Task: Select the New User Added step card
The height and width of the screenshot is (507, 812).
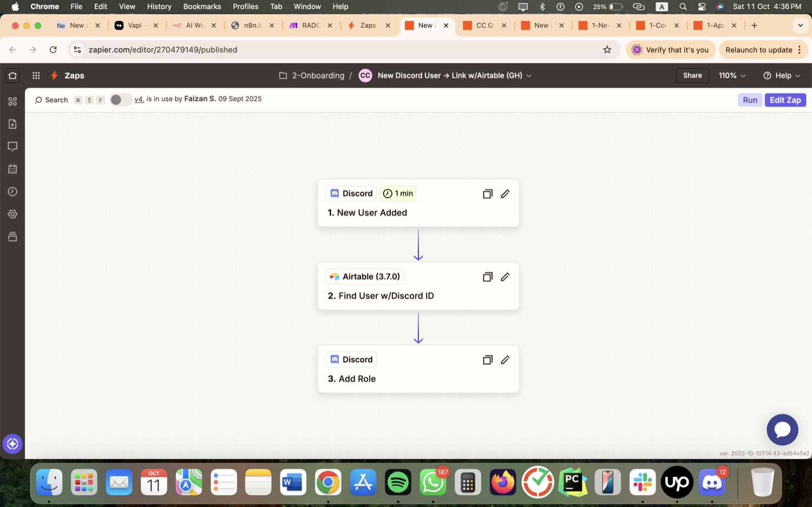Action: tap(418, 203)
